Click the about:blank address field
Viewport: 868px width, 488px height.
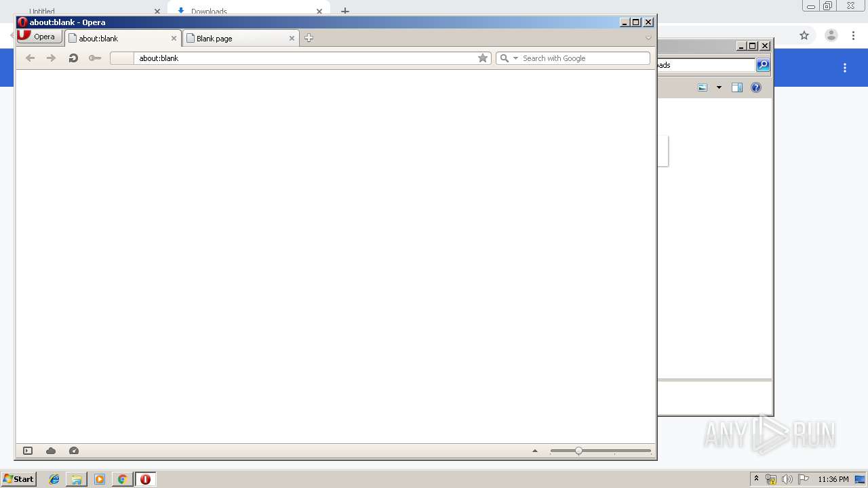coord(306,58)
